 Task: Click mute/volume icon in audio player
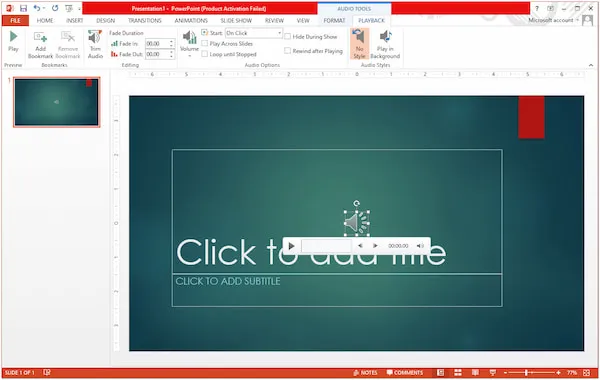coord(420,246)
